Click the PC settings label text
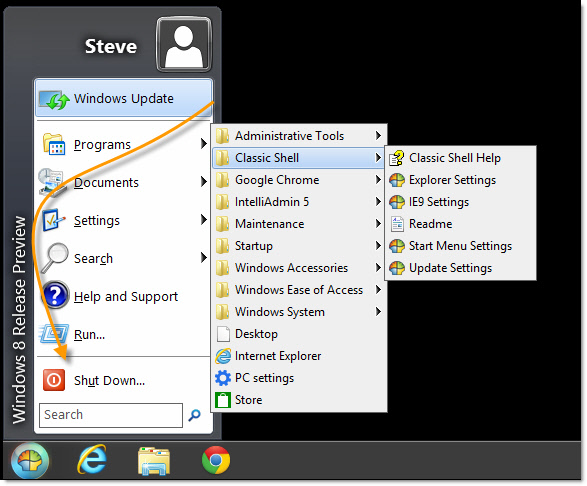 (265, 378)
